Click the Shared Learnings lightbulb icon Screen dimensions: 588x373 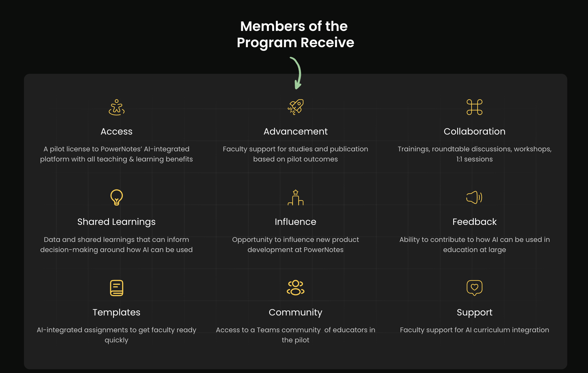coord(116,197)
